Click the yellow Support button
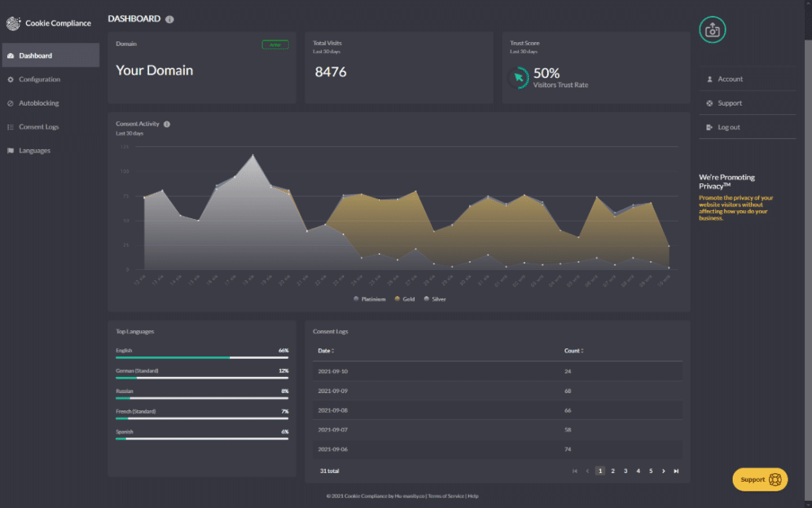 [758, 479]
